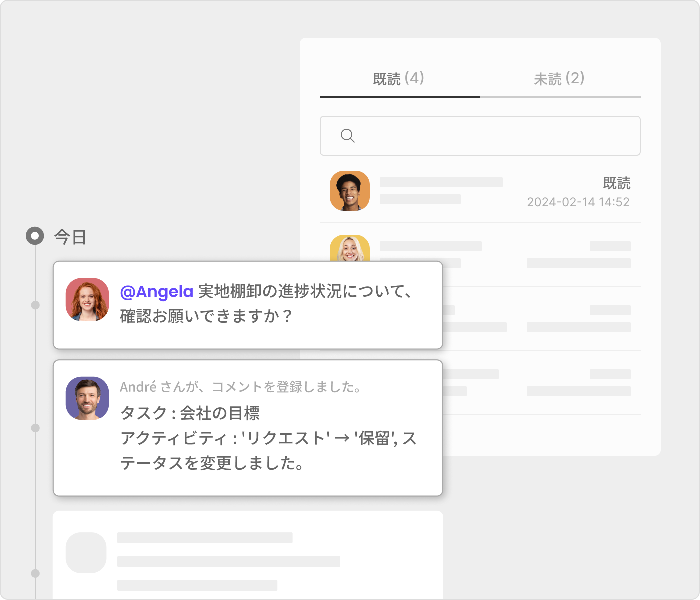This screenshot has height=600, width=700.
Task: Click the 2024-02-14 14:52 timestamp
Action: pos(578,202)
